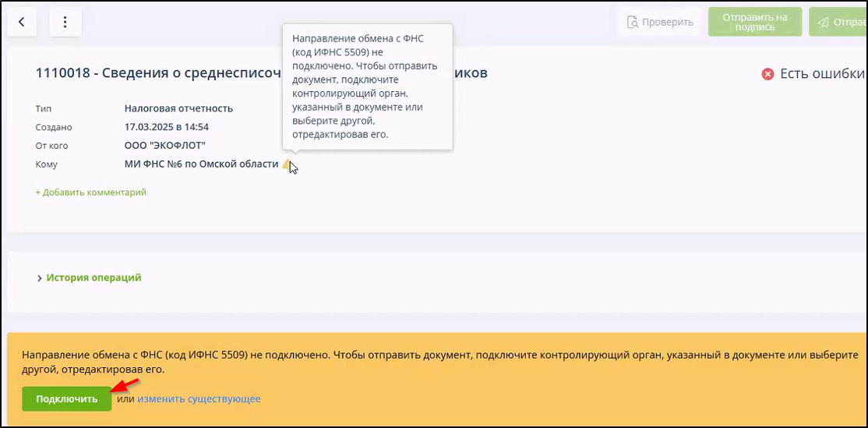The height and width of the screenshot is (428, 868).
Task: Click the document title 1110018 - Сведения
Action: (x=156, y=73)
